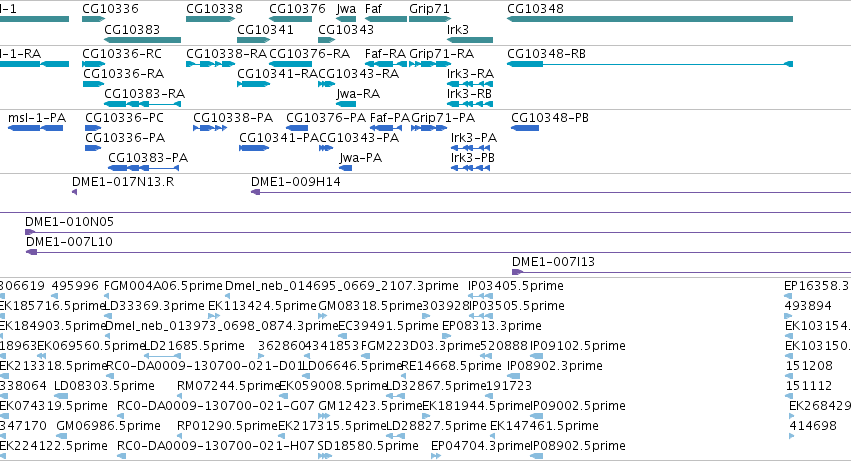The image size is (851, 461).
Task: Click the DME1-010N05 BAC label
Action: pyautogui.click(x=69, y=222)
